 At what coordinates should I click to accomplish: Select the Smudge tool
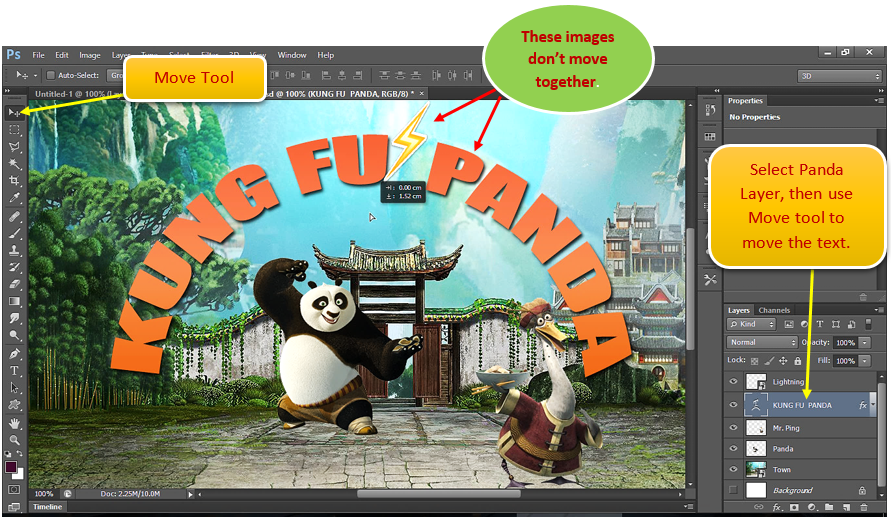[x=14, y=318]
